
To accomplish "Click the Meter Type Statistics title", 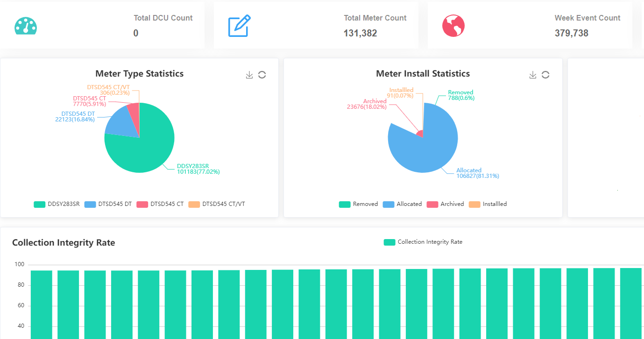I will point(139,74).
